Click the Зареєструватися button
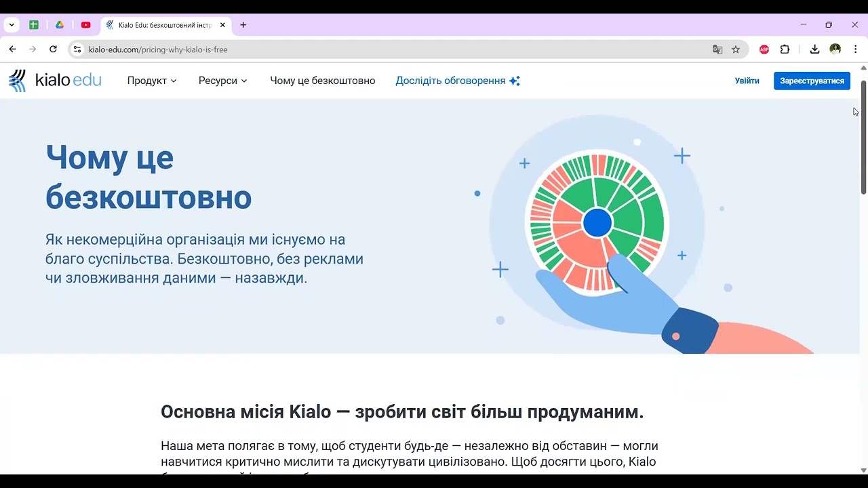The width and height of the screenshot is (868, 488). [812, 81]
